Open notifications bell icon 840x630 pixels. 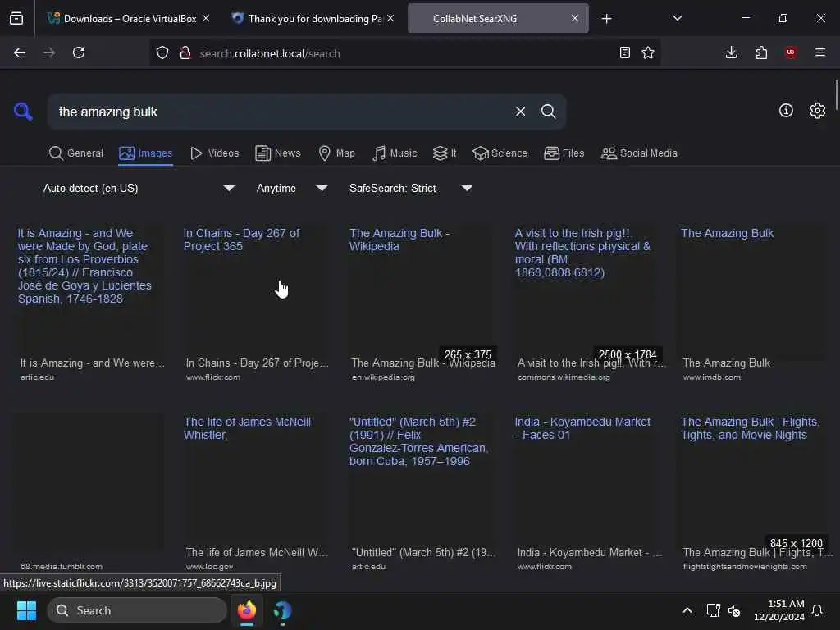[817, 610]
